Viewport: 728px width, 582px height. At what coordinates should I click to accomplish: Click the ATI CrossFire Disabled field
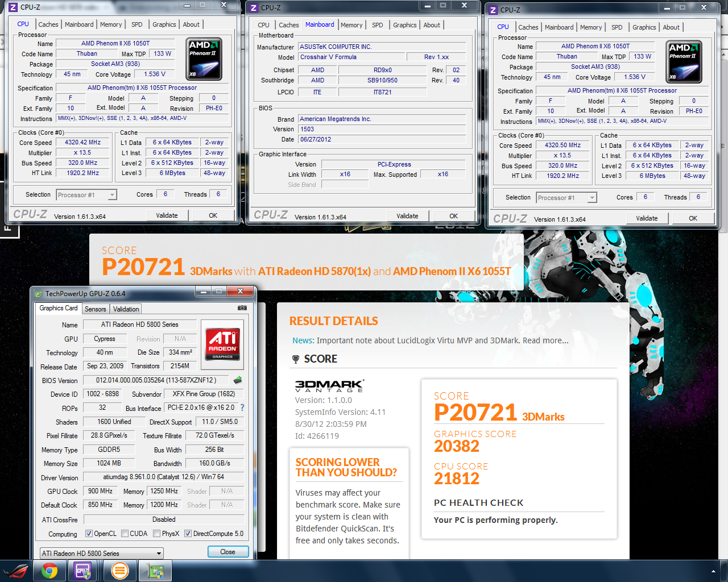point(164,519)
